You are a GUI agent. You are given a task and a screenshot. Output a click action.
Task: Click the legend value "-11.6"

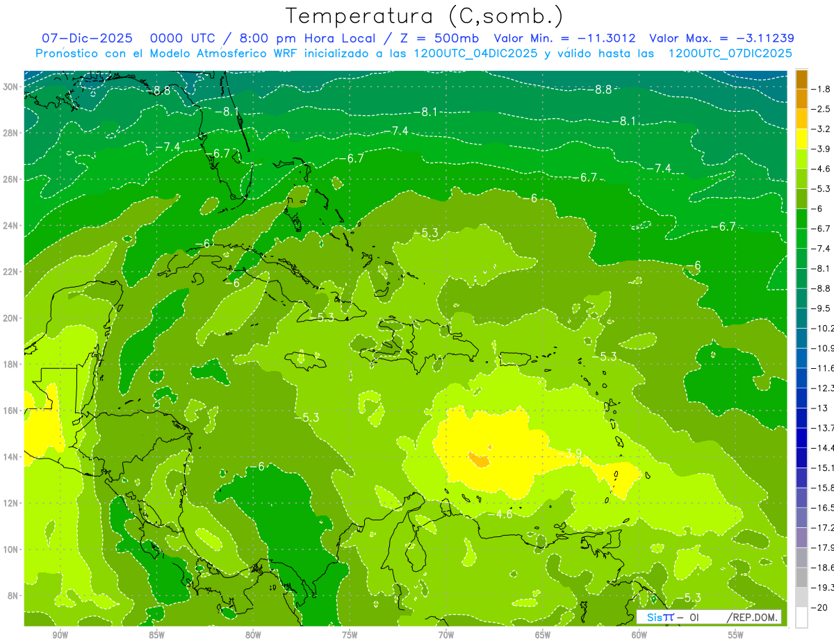(823, 368)
